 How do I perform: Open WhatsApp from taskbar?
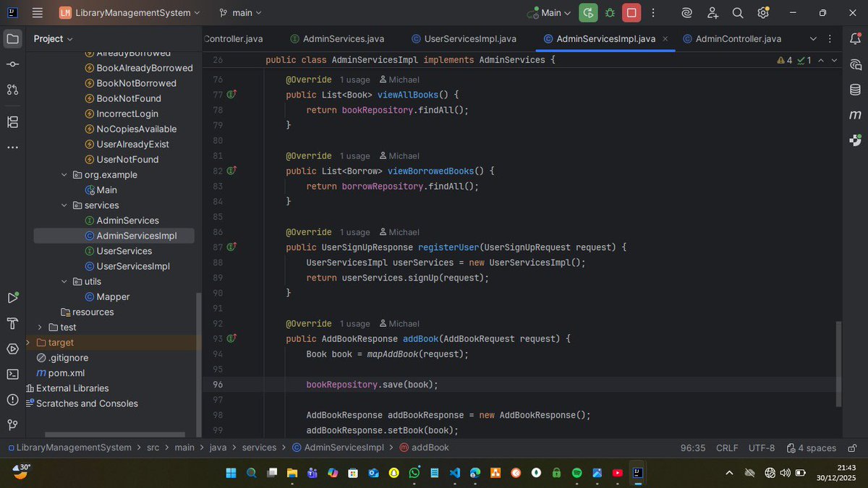pos(414,473)
